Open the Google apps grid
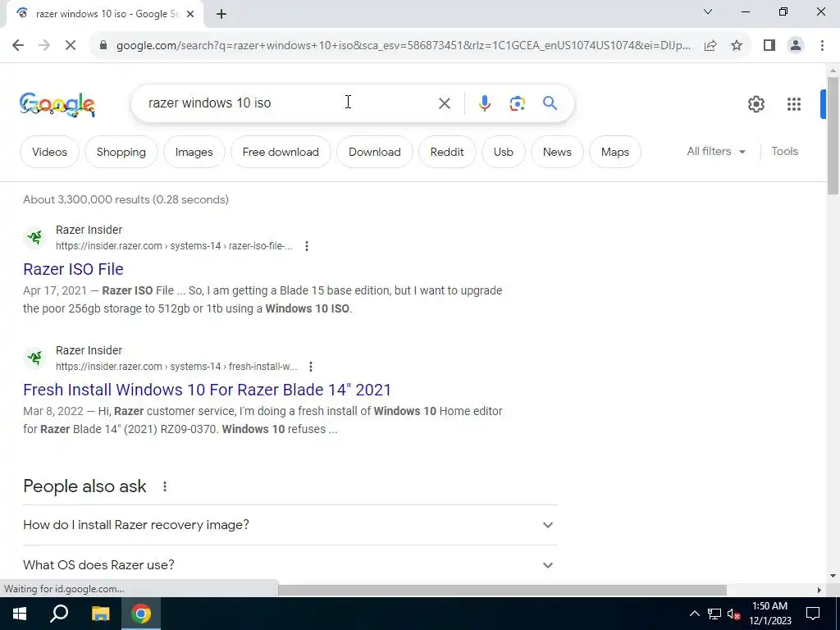The image size is (840, 630). click(x=794, y=104)
